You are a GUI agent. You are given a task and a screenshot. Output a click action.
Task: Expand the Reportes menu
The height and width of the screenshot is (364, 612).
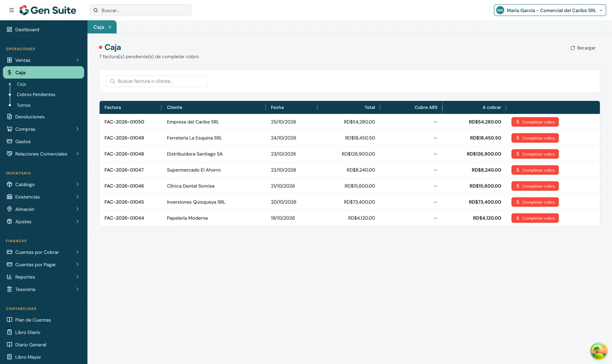[x=78, y=277]
